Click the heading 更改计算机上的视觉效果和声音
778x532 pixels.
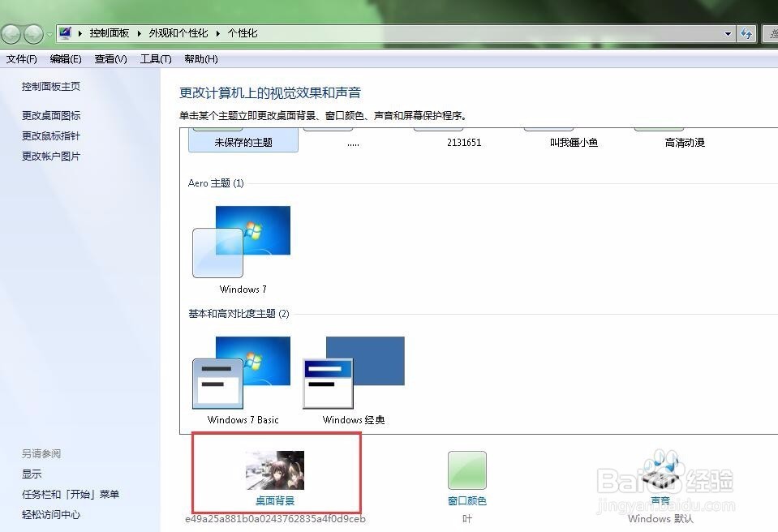(270, 92)
